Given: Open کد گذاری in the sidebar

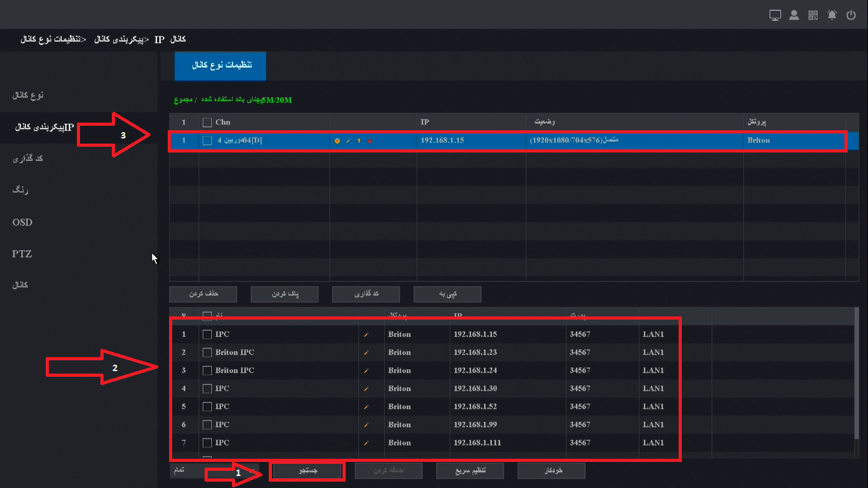Looking at the screenshot, I should (x=28, y=158).
